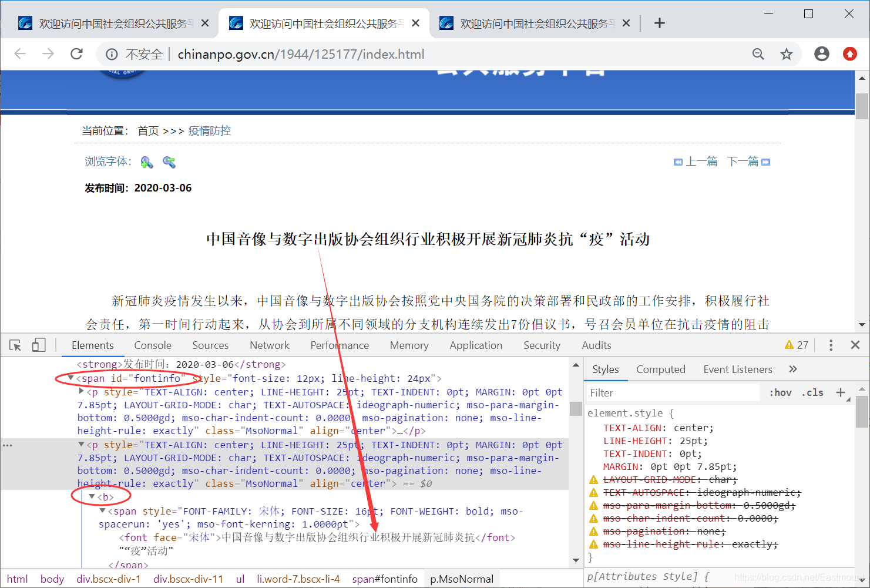Open DevTools customize menu dots

831,345
